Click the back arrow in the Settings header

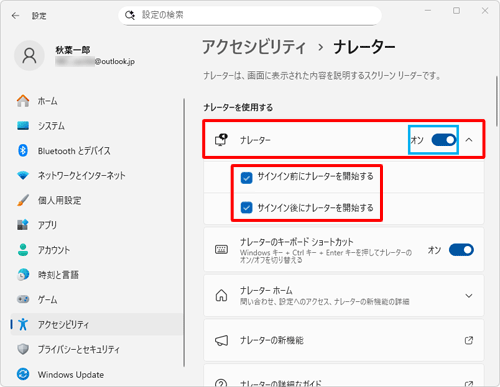coord(15,16)
